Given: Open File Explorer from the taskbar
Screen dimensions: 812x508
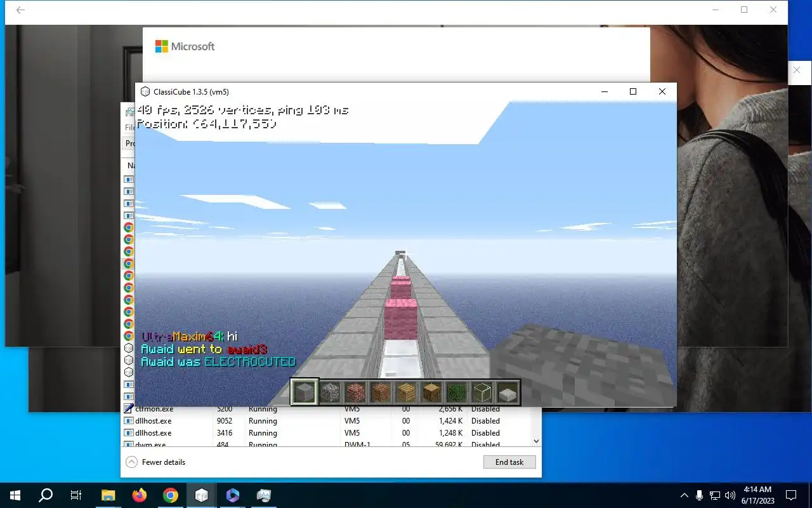Looking at the screenshot, I should (108, 495).
